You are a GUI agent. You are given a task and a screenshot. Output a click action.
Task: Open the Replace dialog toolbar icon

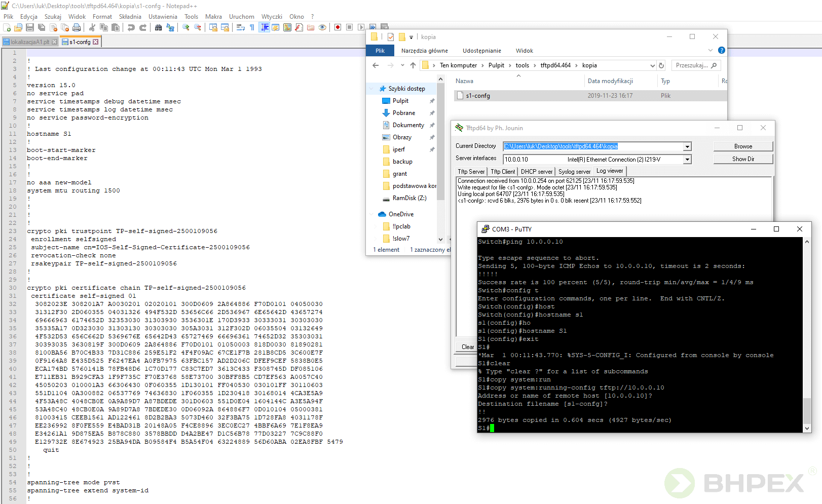pyautogui.click(x=170, y=27)
